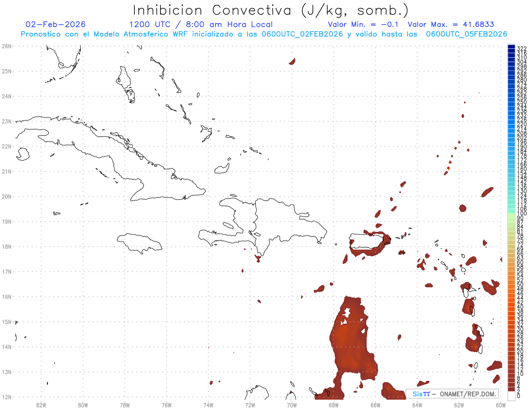532x411 pixels.
Task: Click the "23N" latitude label
Action: coord(6,121)
